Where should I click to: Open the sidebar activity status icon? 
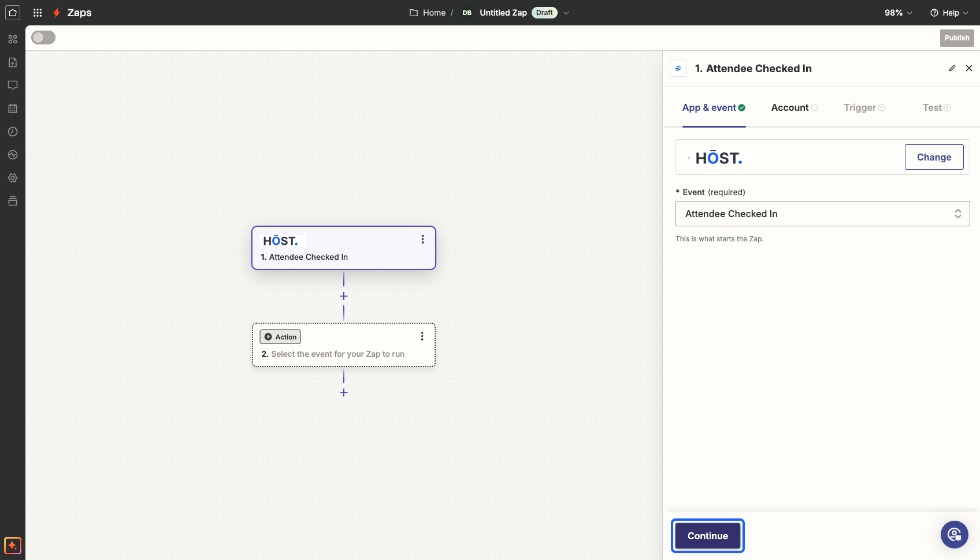pos(13,155)
